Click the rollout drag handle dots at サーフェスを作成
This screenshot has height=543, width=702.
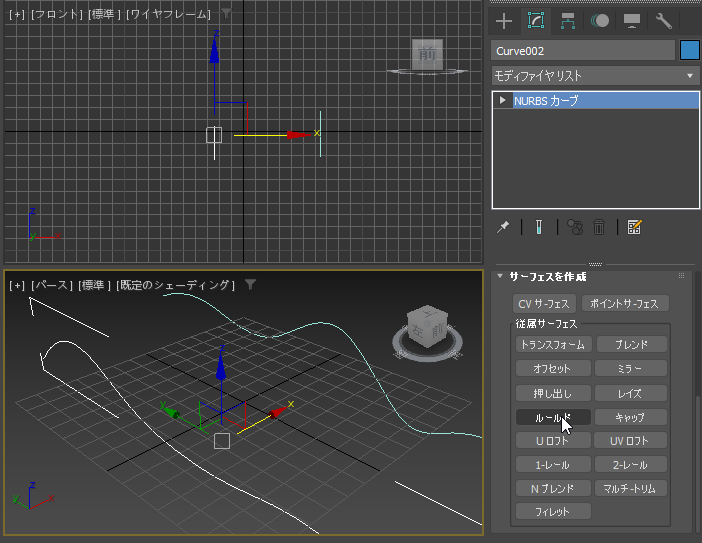(x=681, y=276)
